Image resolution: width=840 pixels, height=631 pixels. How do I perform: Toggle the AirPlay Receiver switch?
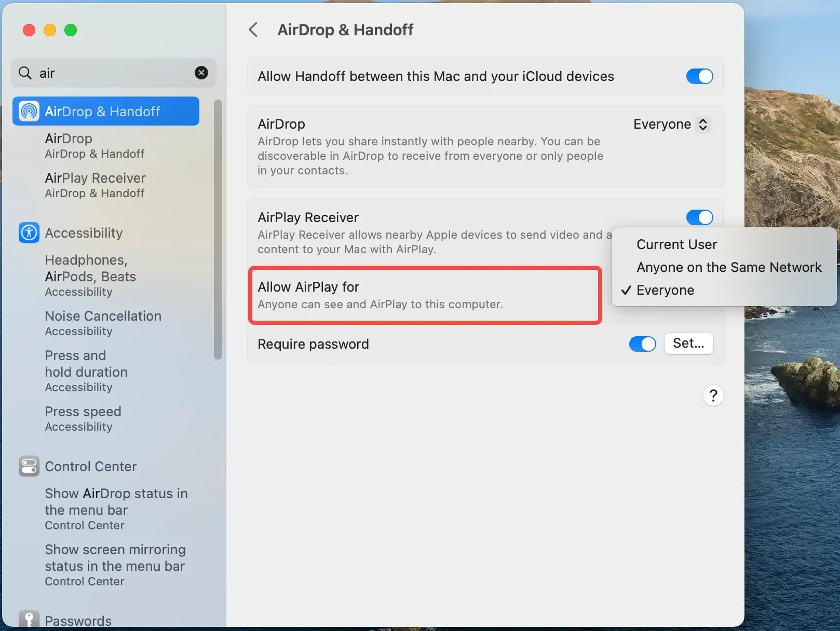click(699, 217)
